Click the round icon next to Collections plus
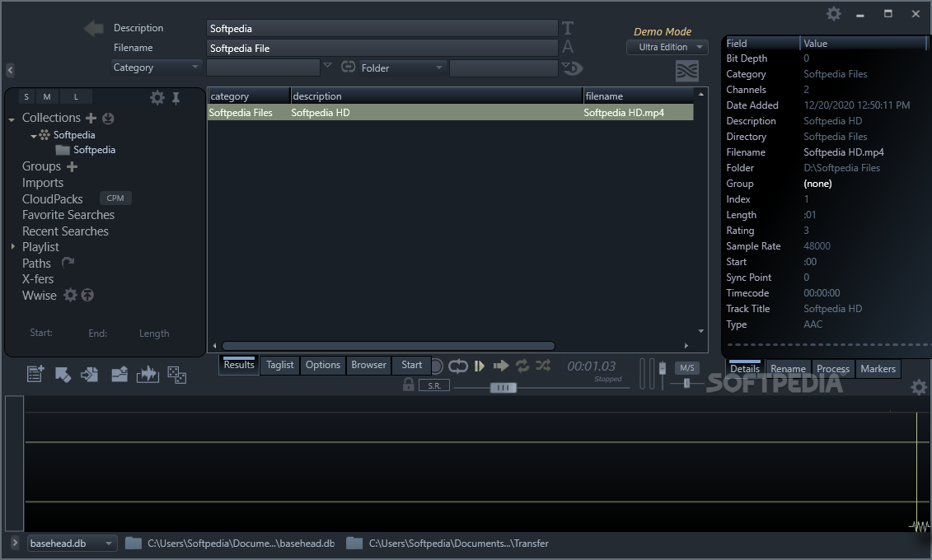The height and width of the screenshot is (560, 932). [x=108, y=118]
